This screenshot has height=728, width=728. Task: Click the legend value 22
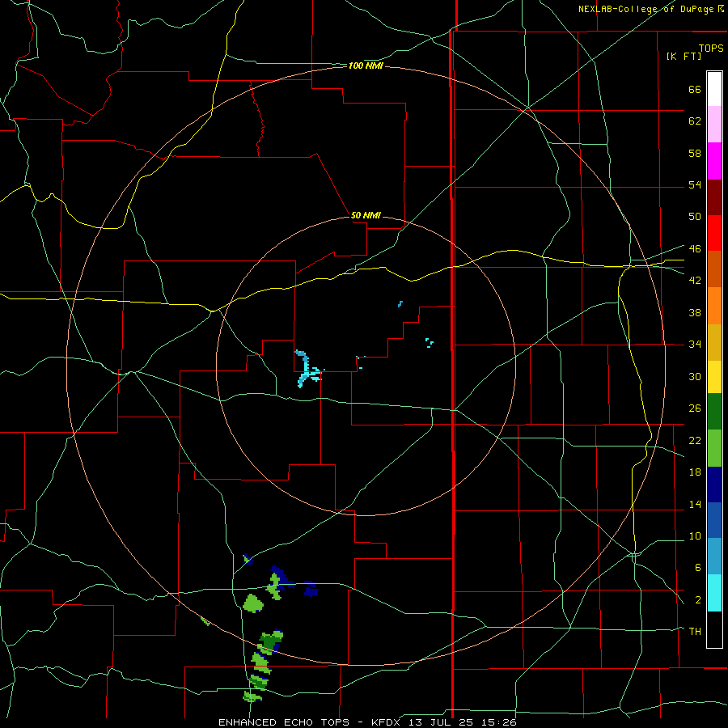(695, 440)
